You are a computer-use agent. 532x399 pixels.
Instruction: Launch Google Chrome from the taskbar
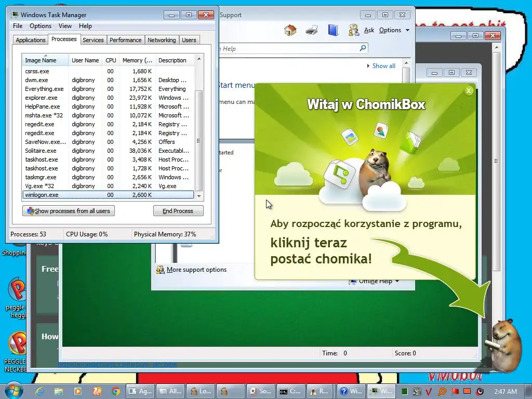116,391
